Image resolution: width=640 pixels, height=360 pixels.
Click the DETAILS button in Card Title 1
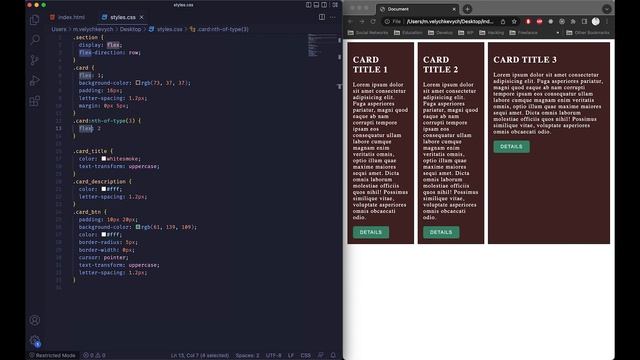click(371, 232)
